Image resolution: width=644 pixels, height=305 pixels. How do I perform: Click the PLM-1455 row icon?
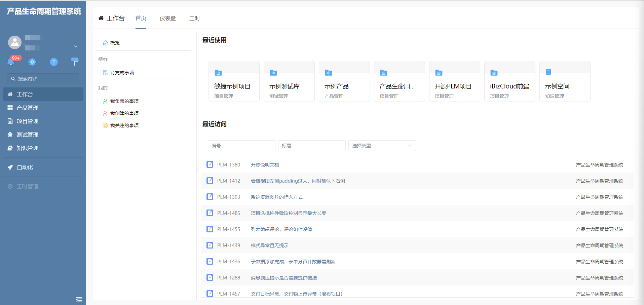pyautogui.click(x=210, y=229)
